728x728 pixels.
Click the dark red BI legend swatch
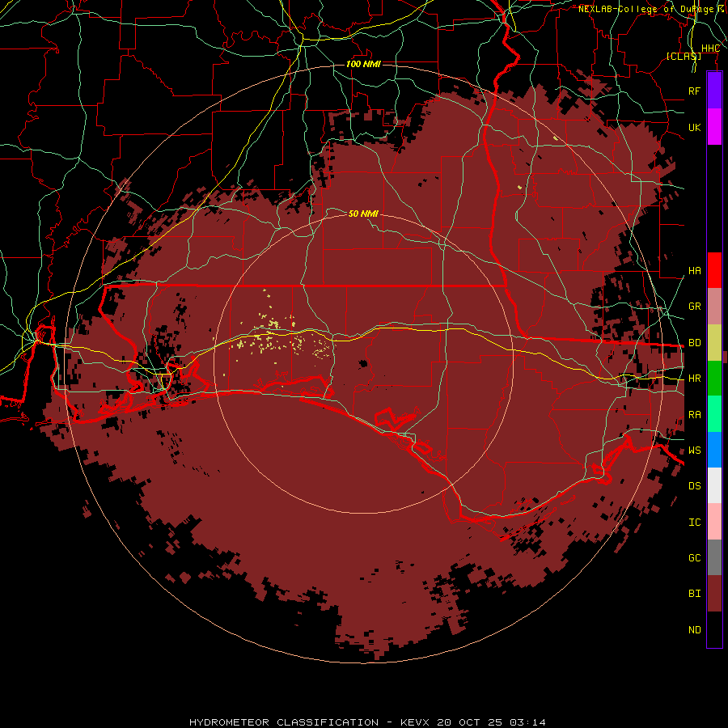tap(714, 594)
